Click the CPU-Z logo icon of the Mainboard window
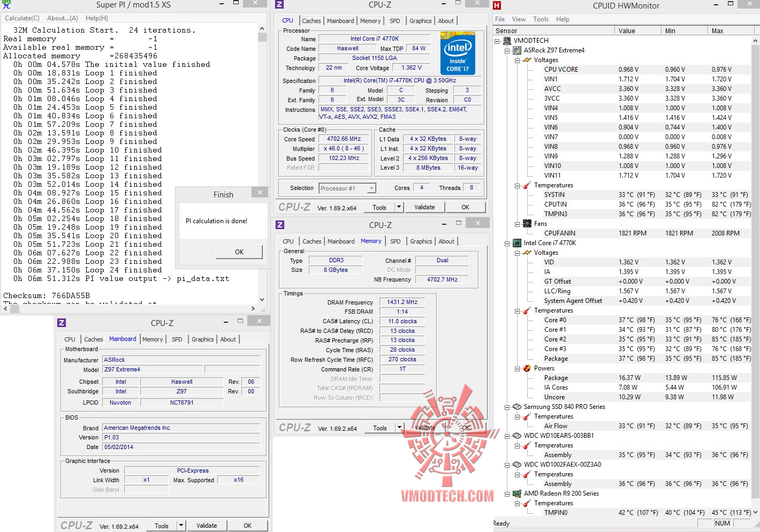The width and height of the screenshot is (760, 532). (62, 323)
